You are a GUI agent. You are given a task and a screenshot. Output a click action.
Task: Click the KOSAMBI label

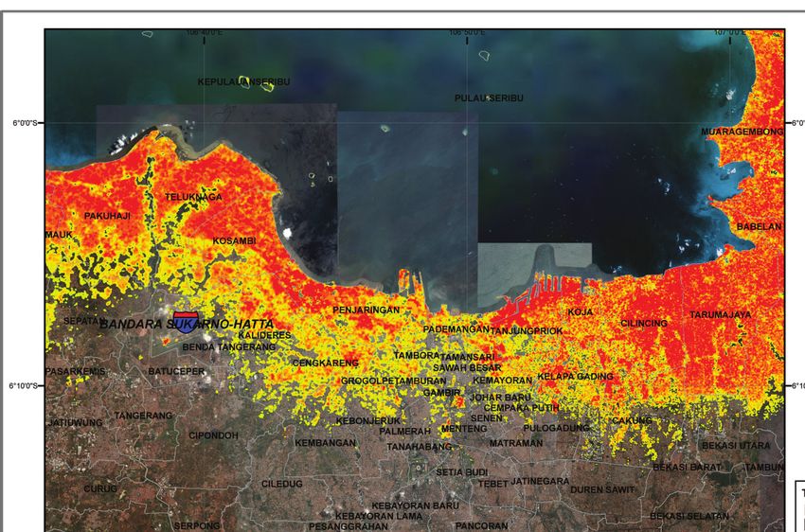click(234, 240)
